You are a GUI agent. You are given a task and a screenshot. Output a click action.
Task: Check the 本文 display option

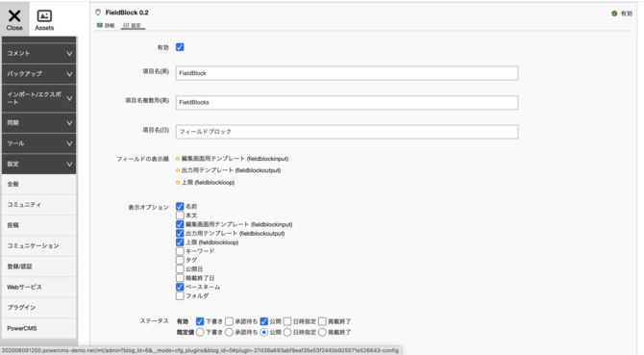click(180, 215)
